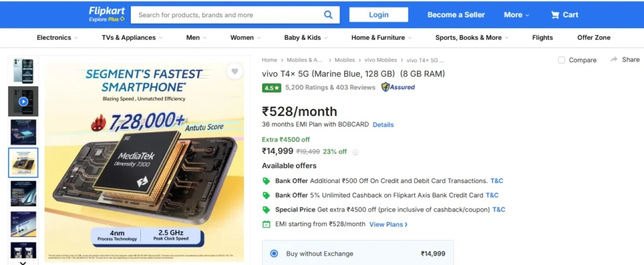This screenshot has height=265, width=644.
Task: Click the Explore Plus link under logo
Action: [107, 20]
